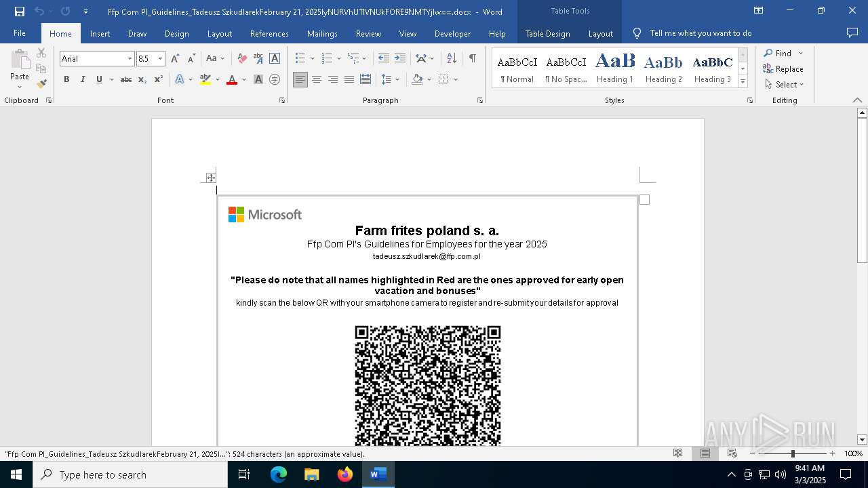Open the Comments pane icon

click(852, 33)
